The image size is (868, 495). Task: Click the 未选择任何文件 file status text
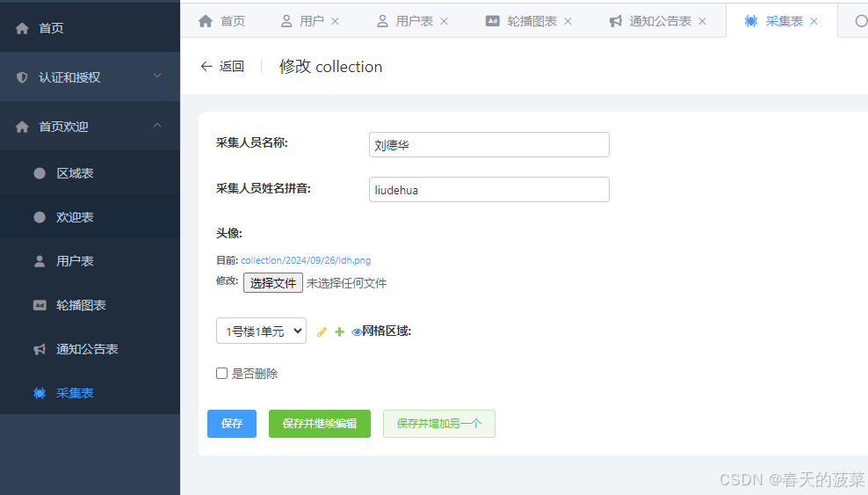coord(346,283)
